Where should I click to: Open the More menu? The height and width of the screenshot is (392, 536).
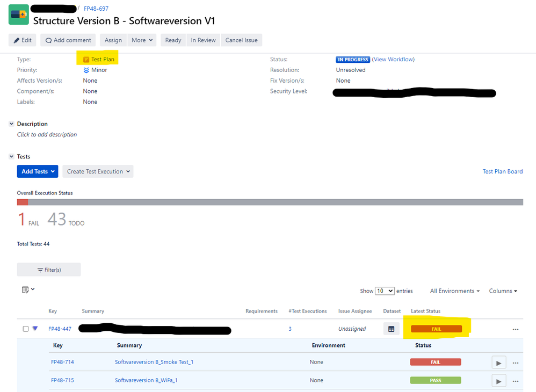(141, 40)
